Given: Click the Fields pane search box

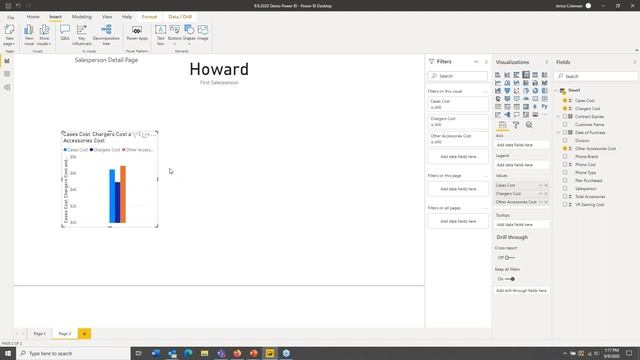Looking at the screenshot, I should [596, 76].
